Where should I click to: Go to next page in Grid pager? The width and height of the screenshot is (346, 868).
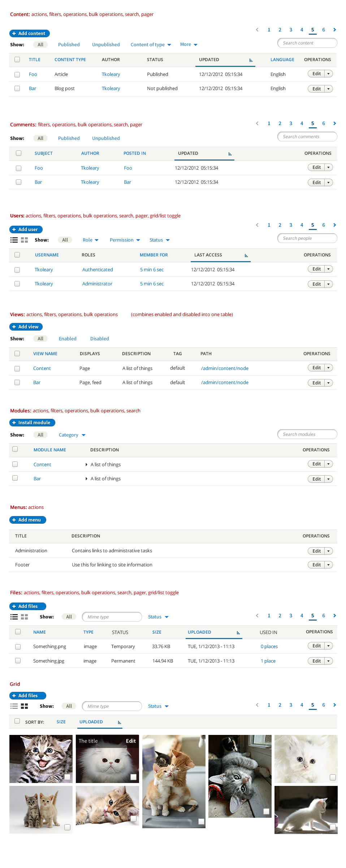tap(335, 705)
